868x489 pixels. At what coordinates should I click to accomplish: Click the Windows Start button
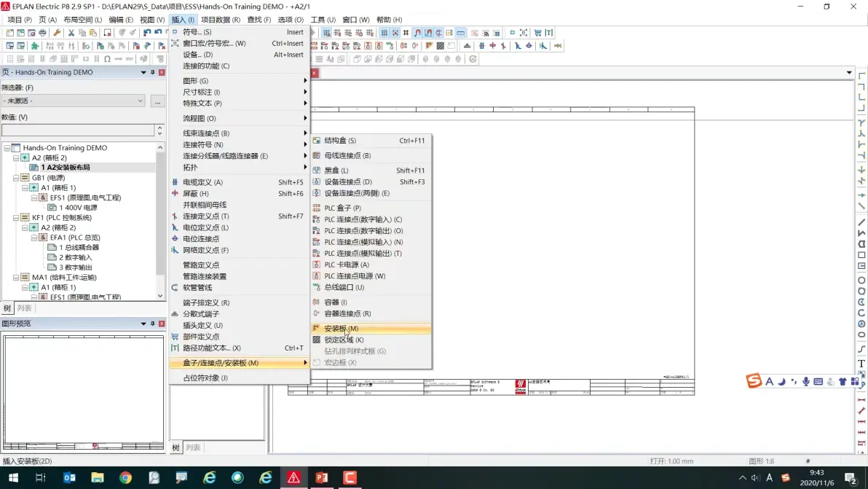(x=13, y=477)
